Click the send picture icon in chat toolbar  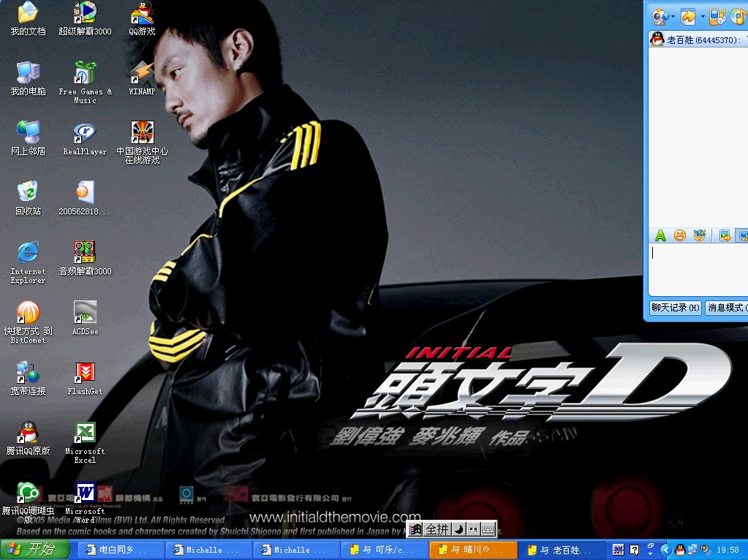(x=725, y=235)
